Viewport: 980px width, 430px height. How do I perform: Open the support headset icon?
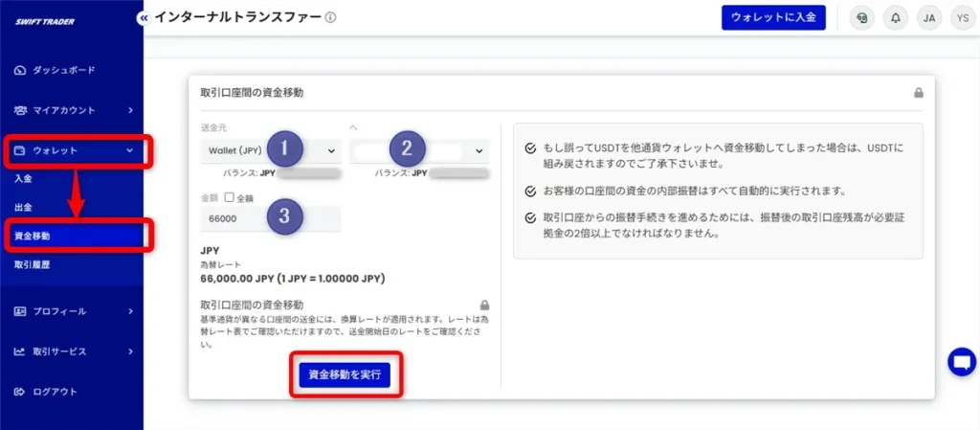pos(862,18)
